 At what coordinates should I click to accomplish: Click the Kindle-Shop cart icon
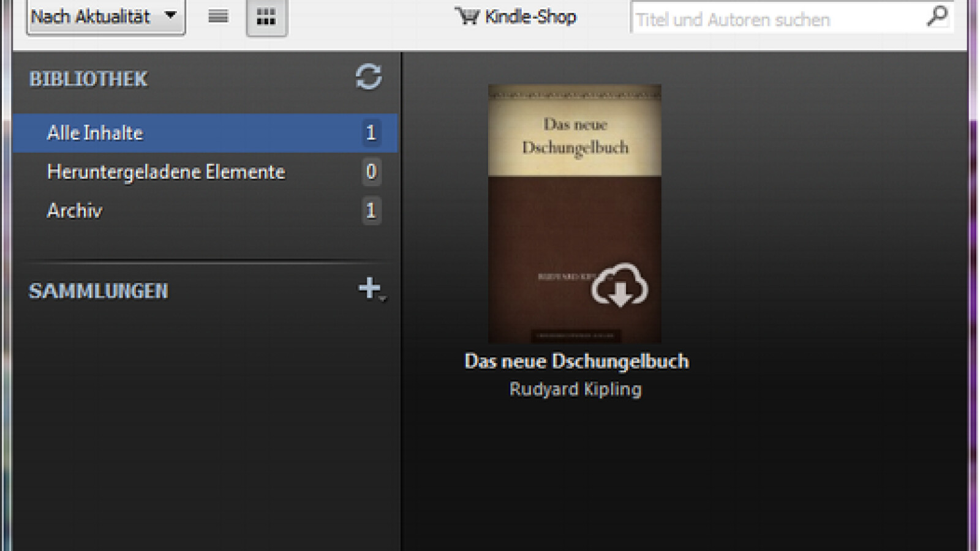coord(467,16)
